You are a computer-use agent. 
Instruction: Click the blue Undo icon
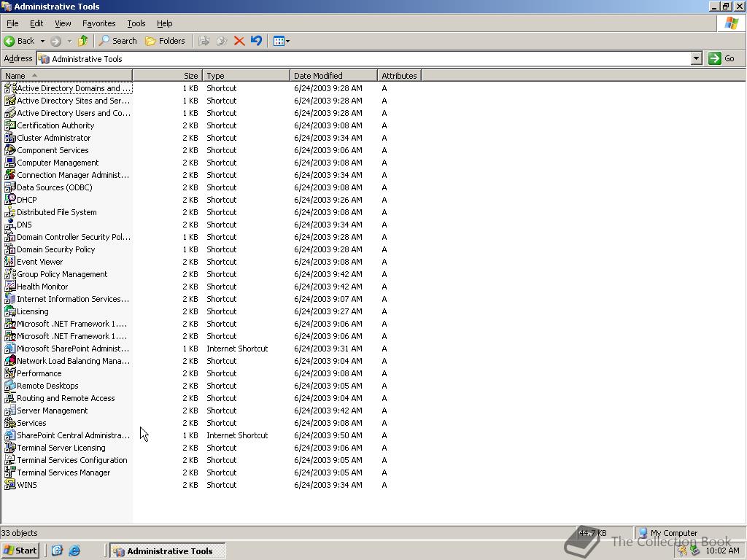click(x=256, y=41)
